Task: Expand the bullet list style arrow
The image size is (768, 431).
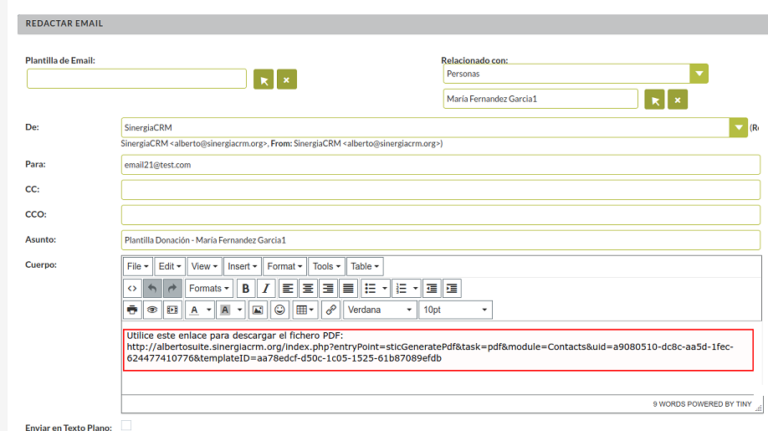Action: (x=384, y=288)
